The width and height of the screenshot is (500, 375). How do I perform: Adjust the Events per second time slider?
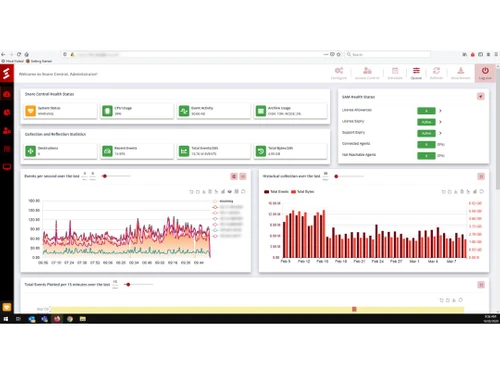(105, 176)
